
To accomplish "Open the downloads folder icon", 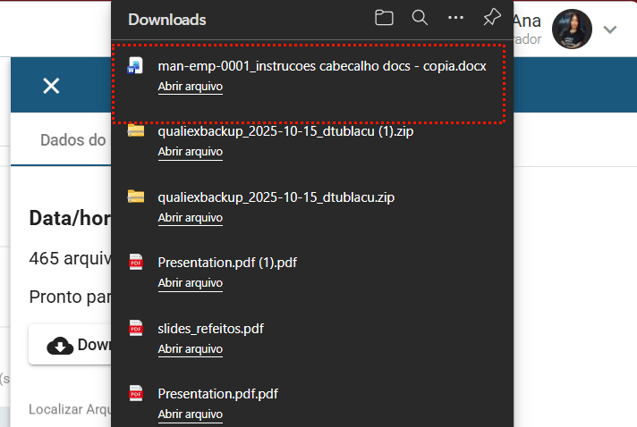I will click(x=384, y=18).
